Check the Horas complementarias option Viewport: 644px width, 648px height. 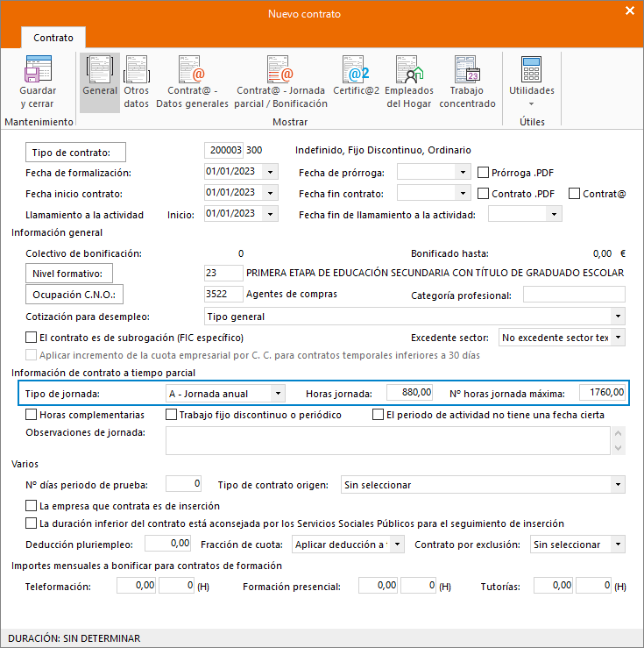click(x=32, y=415)
